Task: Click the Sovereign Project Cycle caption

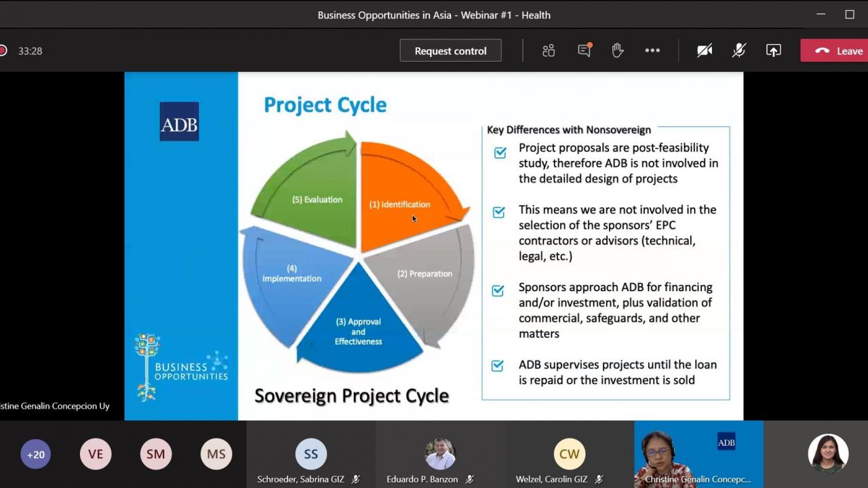Action: click(x=351, y=396)
